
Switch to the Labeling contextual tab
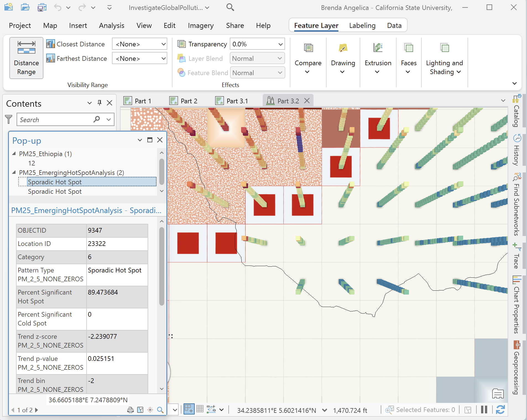point(362,25)
